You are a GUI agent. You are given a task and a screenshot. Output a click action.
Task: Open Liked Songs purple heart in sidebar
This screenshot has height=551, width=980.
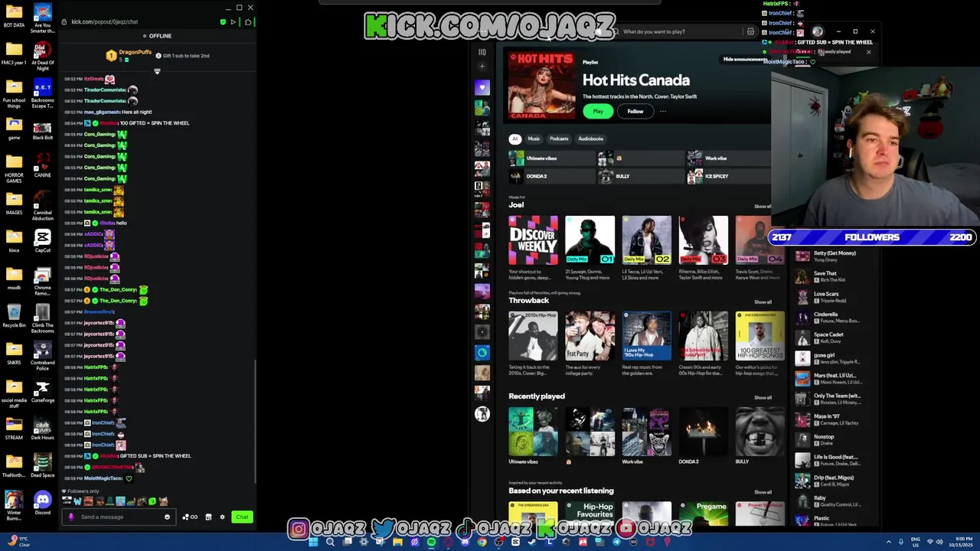coord(482,87)
